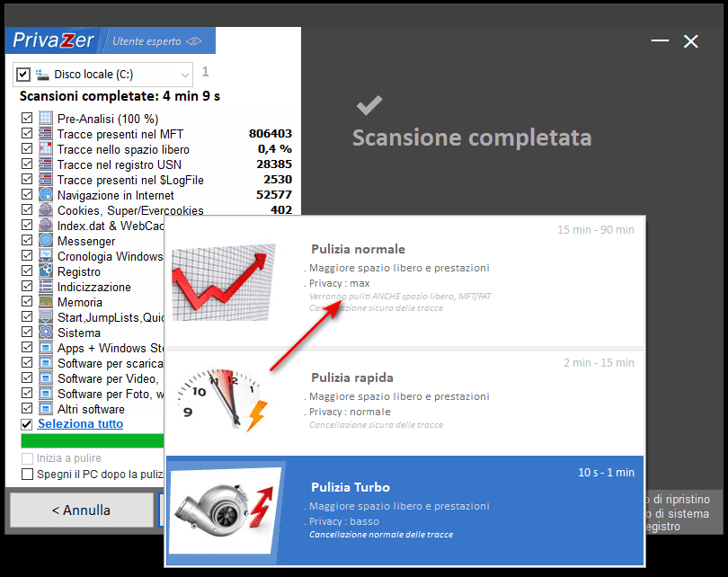Click the Navigazione in Internet globe icon
Screen dimensions: 728x577
click(46, 195)
